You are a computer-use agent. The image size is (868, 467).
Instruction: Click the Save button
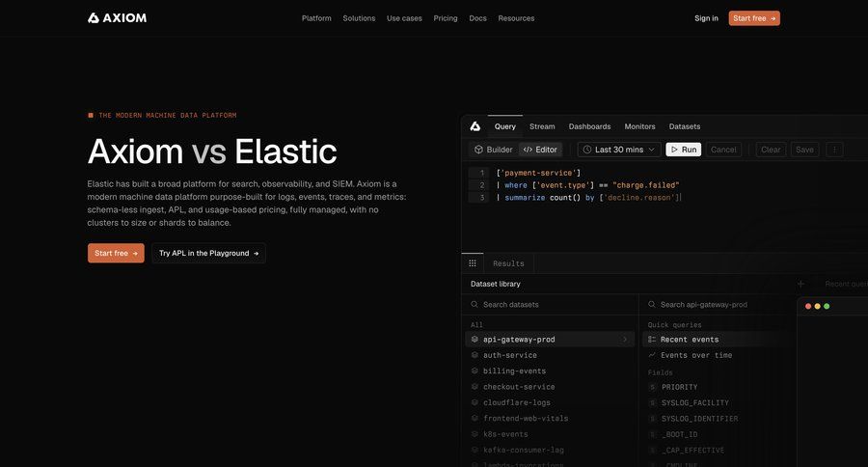804,150
